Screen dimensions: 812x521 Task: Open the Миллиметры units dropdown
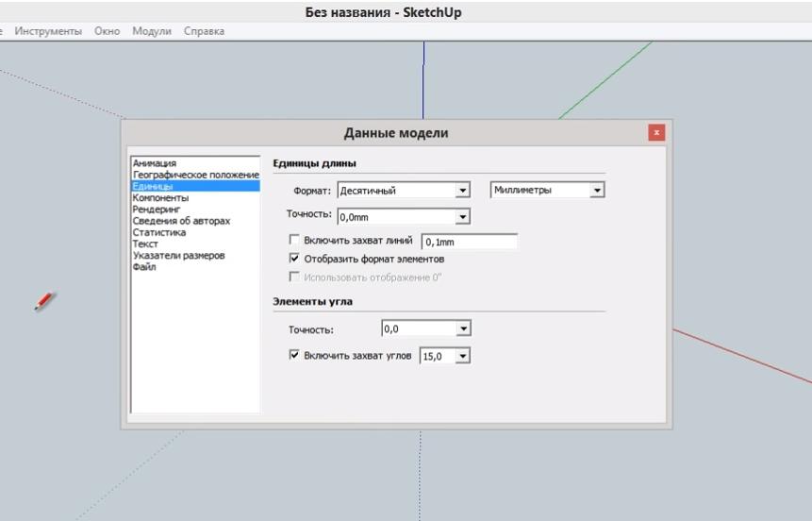[x=547, y=191]
